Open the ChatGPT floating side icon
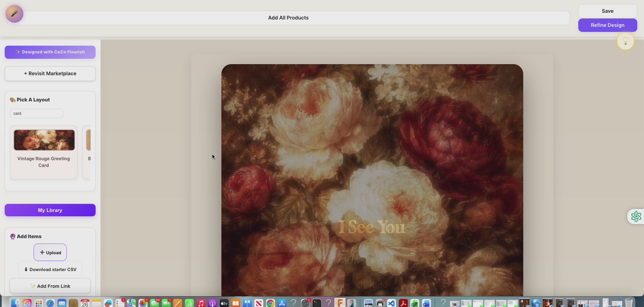Viewport: 644px width, 307px height. [x=636, y=217]
